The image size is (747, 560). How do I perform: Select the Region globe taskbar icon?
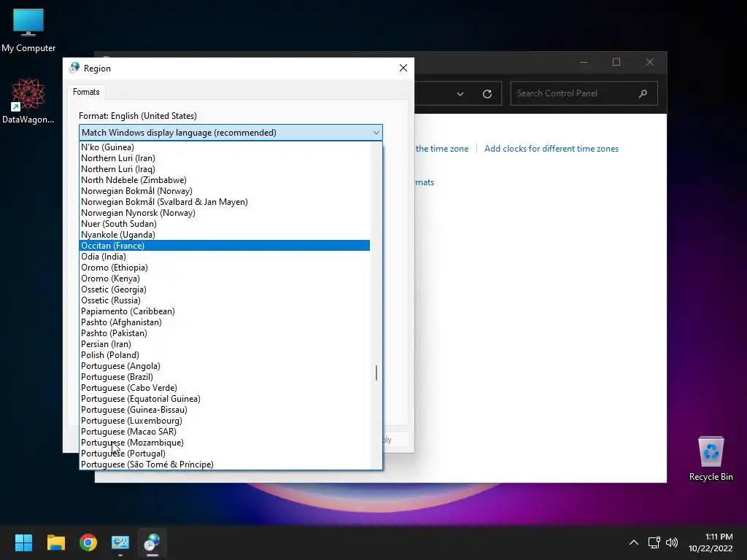(x=152, y=542)
